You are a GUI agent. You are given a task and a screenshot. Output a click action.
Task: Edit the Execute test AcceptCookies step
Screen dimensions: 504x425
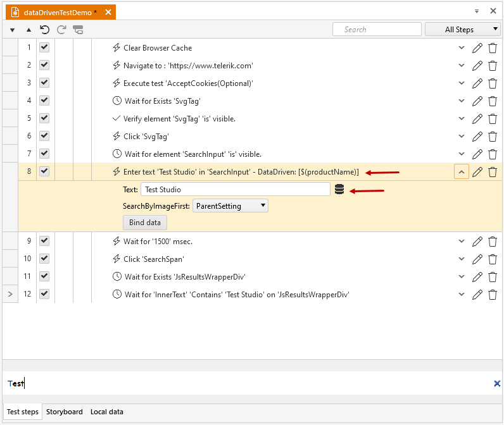tap(477, 83)
